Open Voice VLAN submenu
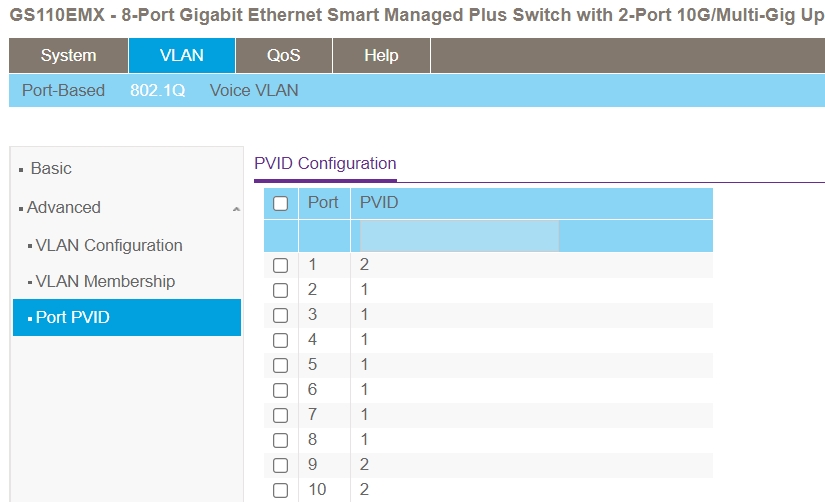This screenshot has height=502, width=825. (x=254, y=90)
